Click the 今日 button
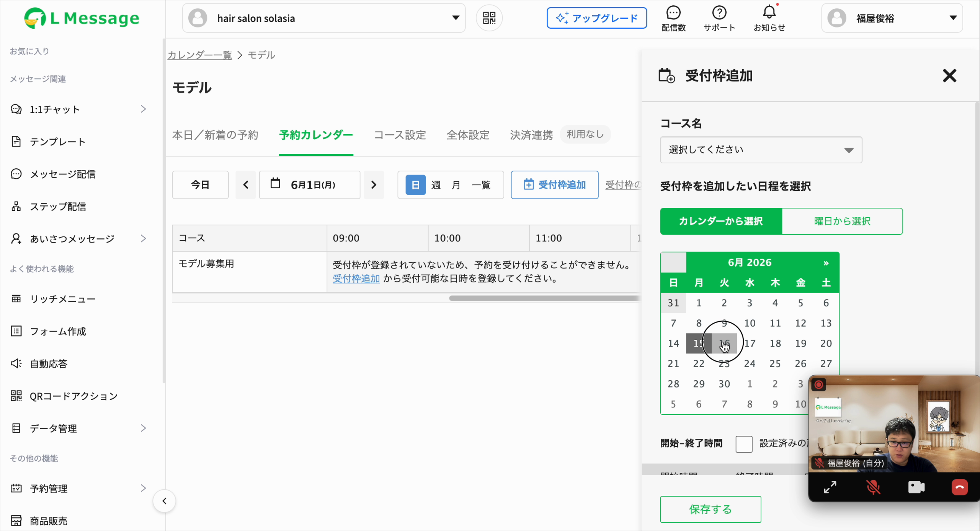This screenshot has width=980, height=531. pyautogui.click(x=200, y=185)
